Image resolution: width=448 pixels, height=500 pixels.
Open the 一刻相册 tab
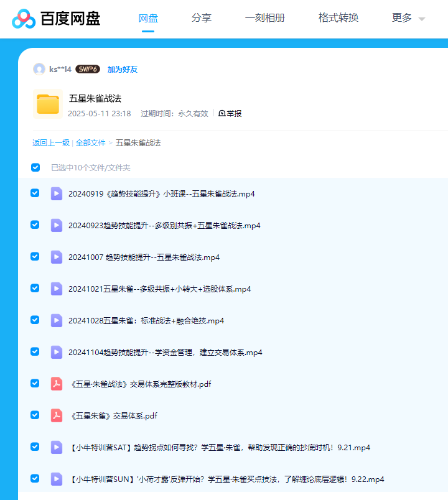pyautogui.click(x=265, y=18)
